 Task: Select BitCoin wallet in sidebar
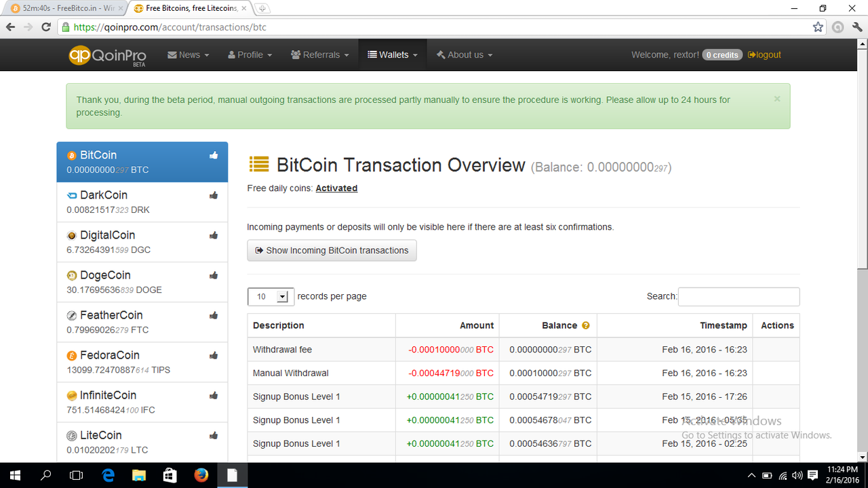pos(142,162)
